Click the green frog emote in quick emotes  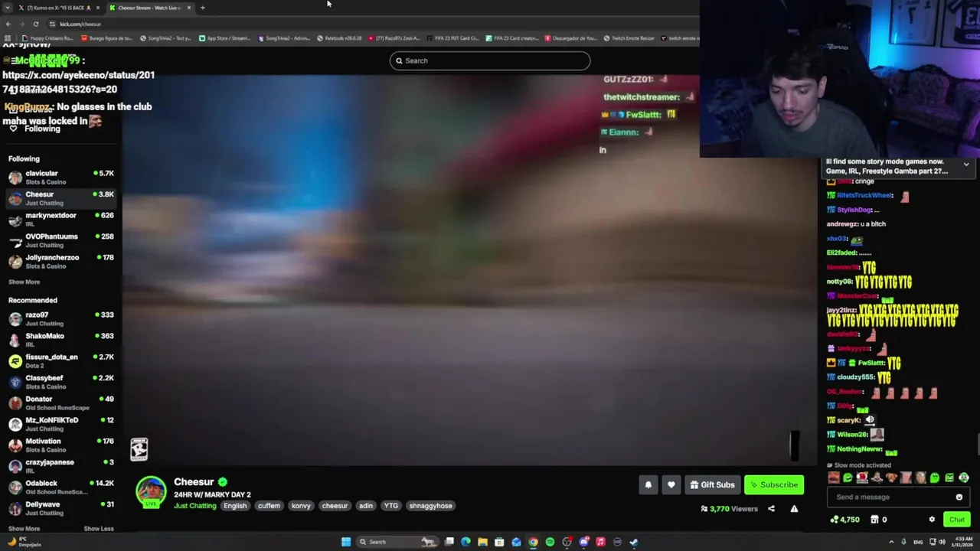(934, 478)
